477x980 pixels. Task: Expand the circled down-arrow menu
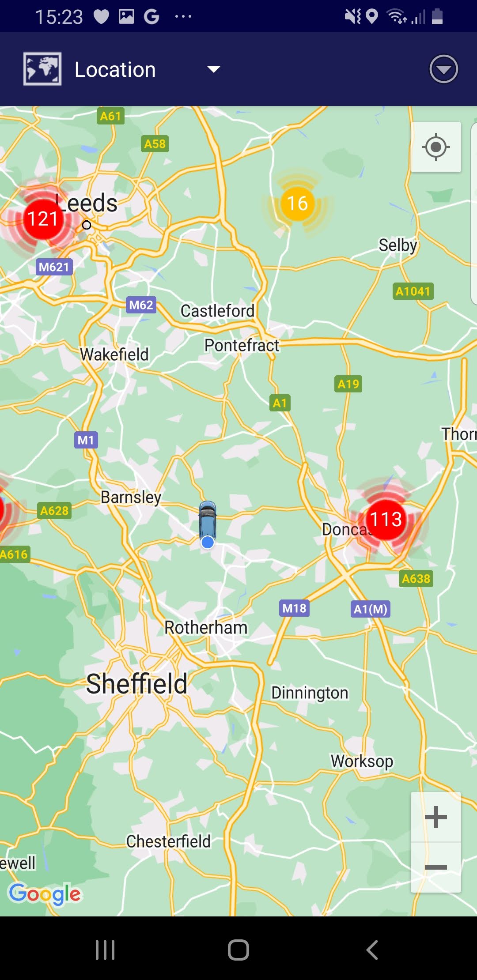click(443, 69)
